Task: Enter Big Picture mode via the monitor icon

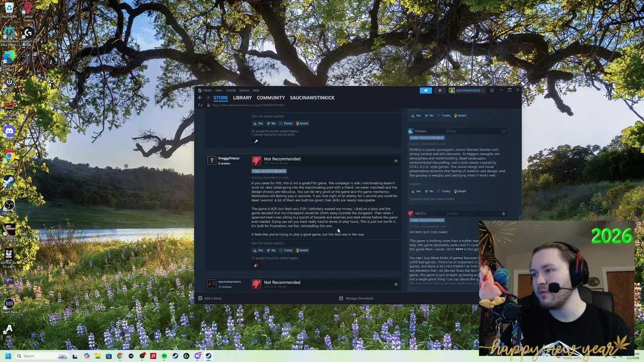Action: (x=492, y=90)
